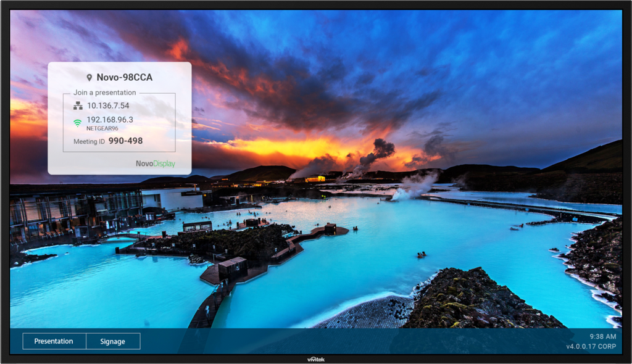Click the NETGEAR96 network name
Viewport: 632px width, 364px height.
pos(102,128)
